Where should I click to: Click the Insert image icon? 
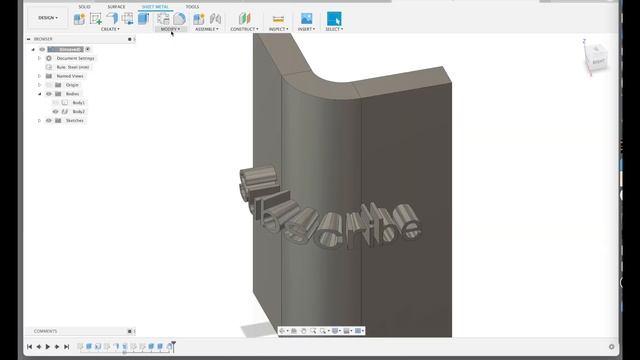click(x=306, y=18)
